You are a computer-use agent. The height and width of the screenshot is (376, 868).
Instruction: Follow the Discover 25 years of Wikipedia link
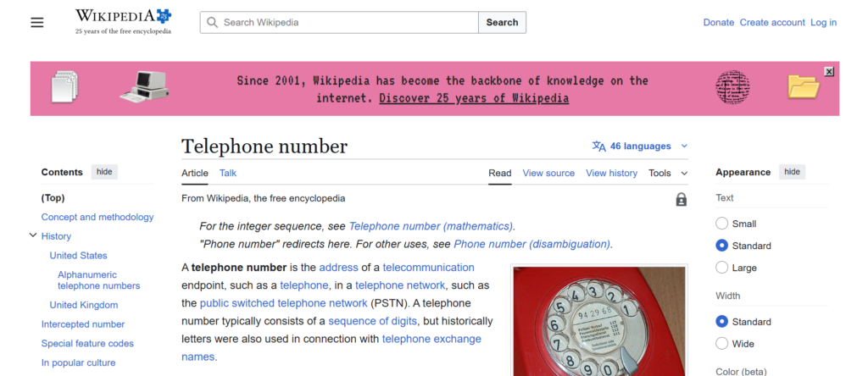[x=474, y=98]
